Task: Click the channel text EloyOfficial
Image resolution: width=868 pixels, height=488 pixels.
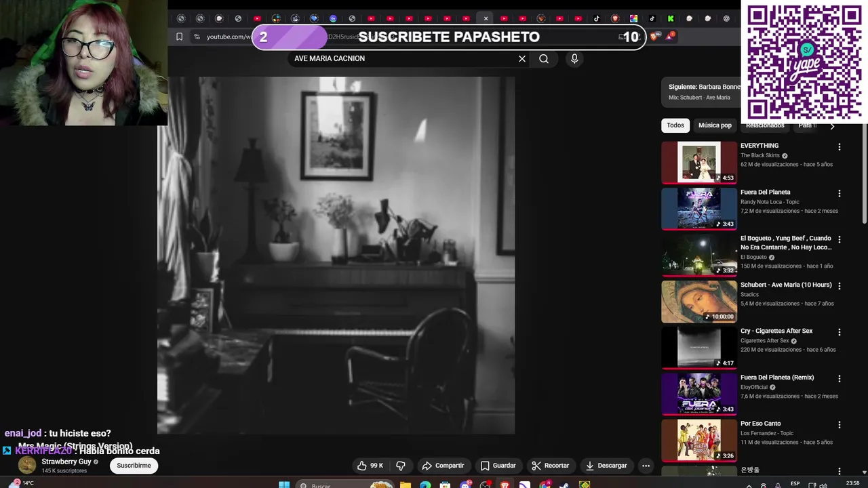Action: [x=754, y=387]
